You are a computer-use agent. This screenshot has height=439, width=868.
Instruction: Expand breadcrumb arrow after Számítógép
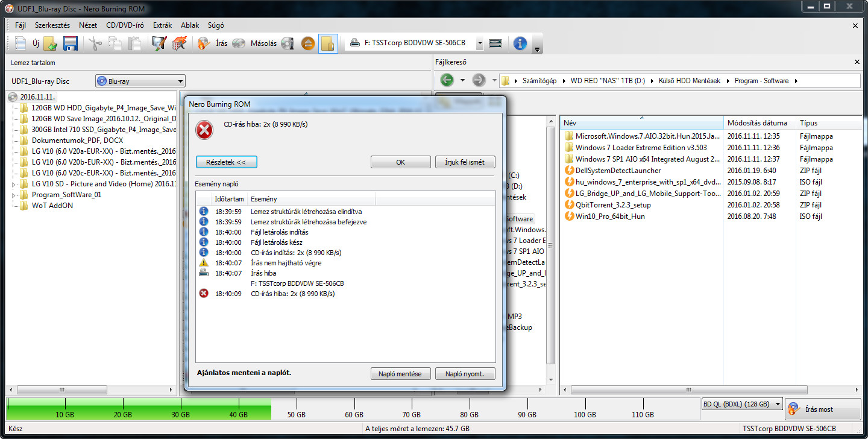(x=564, y=81)
